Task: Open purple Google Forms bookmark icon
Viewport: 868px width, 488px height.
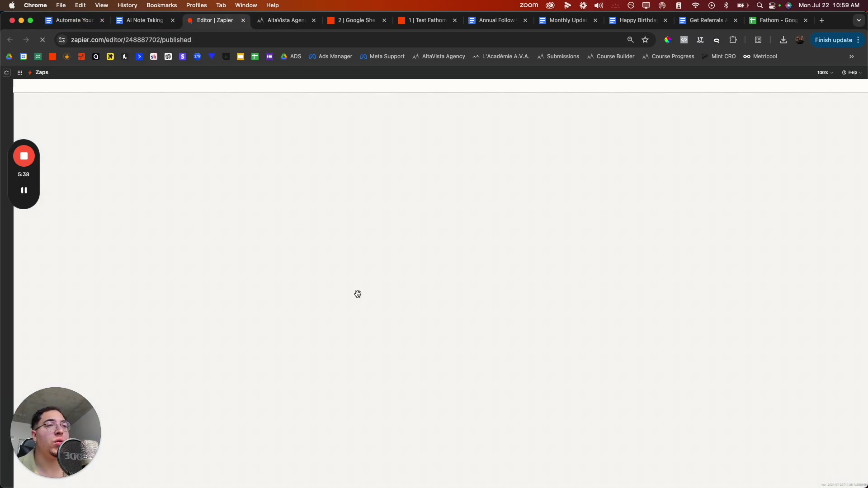Action: (269, 56)
